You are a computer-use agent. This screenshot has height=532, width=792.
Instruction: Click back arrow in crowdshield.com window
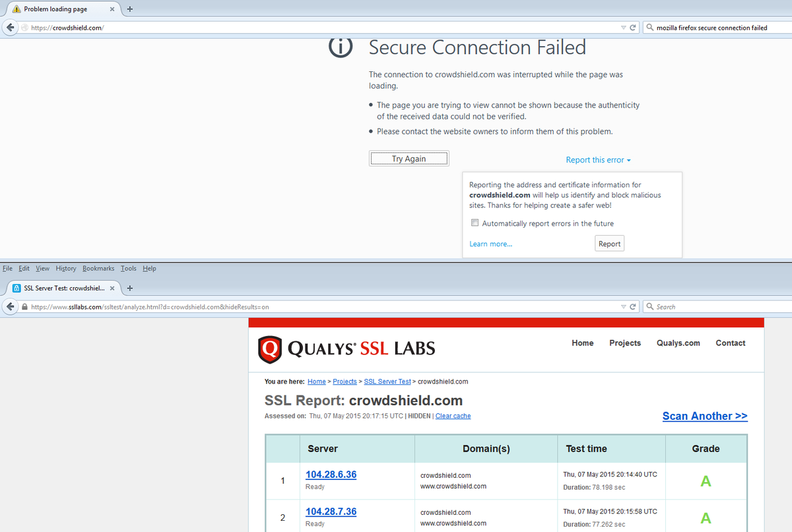(x=10, y=28)
